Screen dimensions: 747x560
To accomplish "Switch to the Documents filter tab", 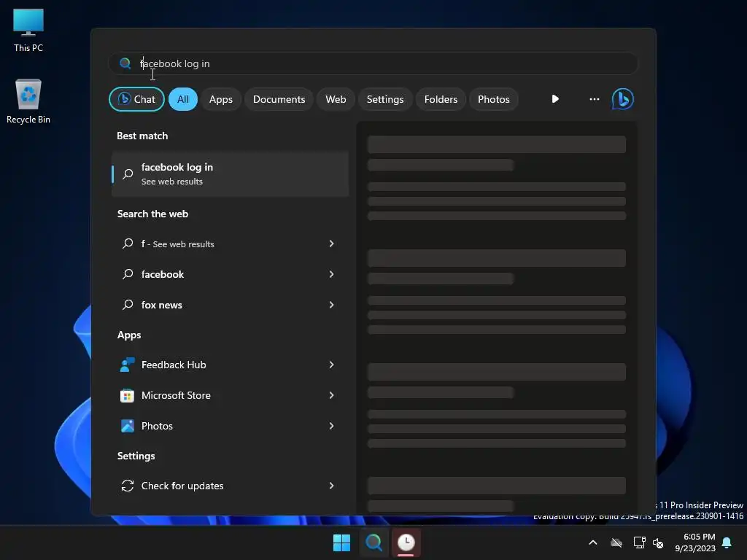I will (x=279, y=99).
